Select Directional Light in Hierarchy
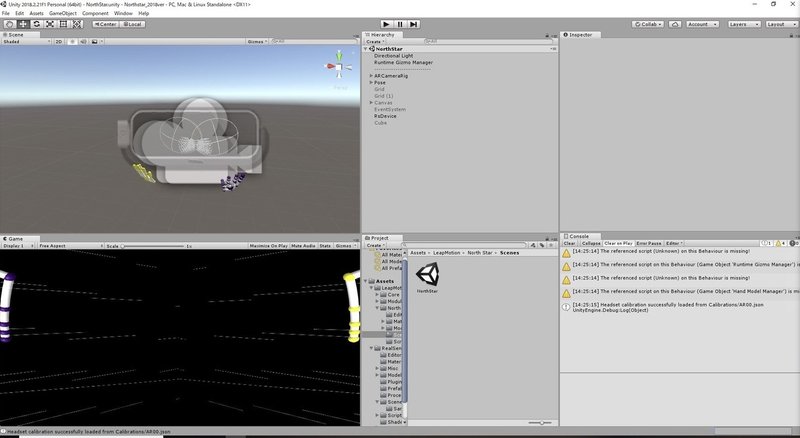The image size is (800, 438). [x=393, y=56]
